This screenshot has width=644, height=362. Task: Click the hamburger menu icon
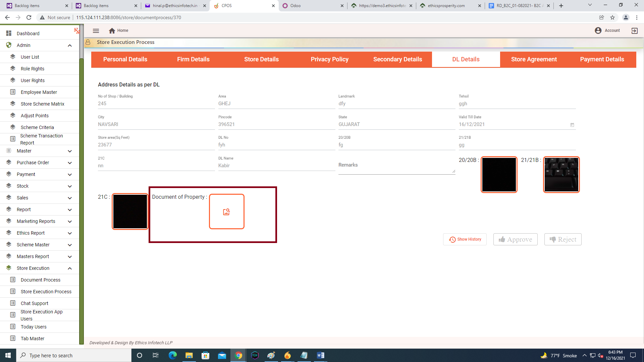click(x=96, y=31)
